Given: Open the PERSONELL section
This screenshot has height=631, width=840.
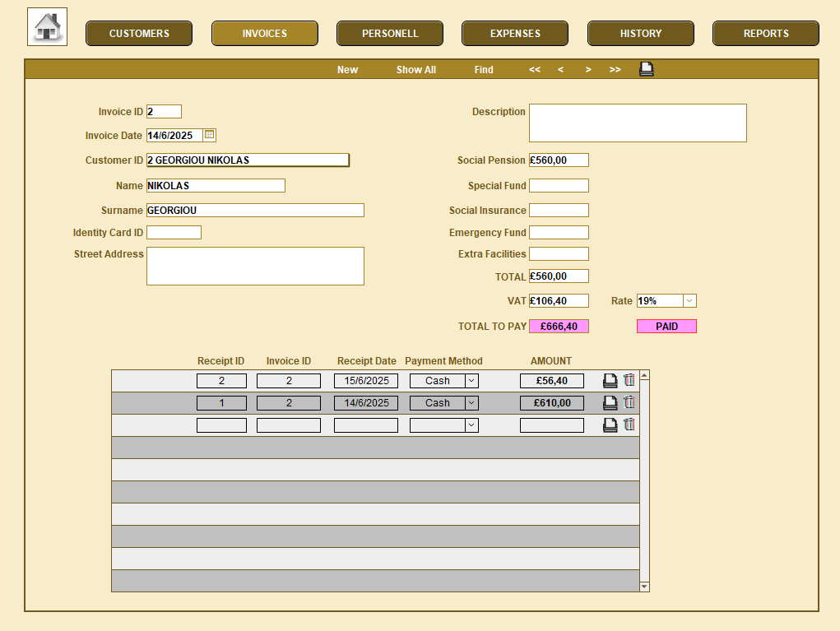Looking at the screenshot, I should pos(390,33).
